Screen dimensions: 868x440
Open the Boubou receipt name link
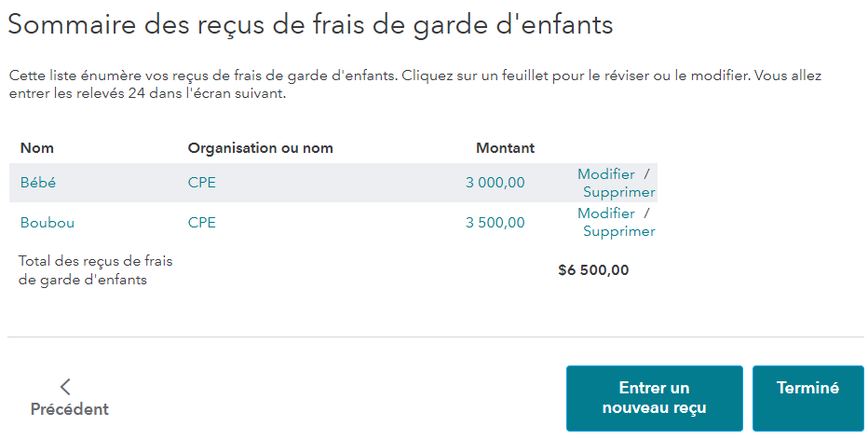pyautogui.click(x=47, y=223)
